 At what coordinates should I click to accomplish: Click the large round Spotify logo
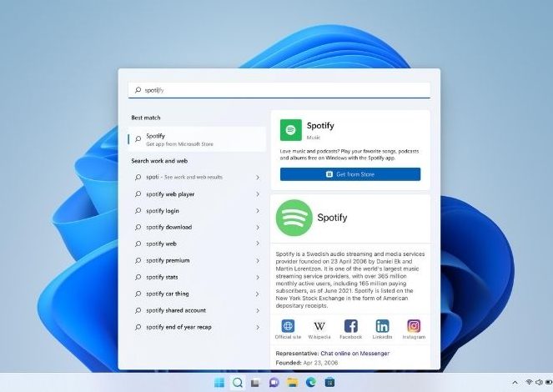coord(294,218)
